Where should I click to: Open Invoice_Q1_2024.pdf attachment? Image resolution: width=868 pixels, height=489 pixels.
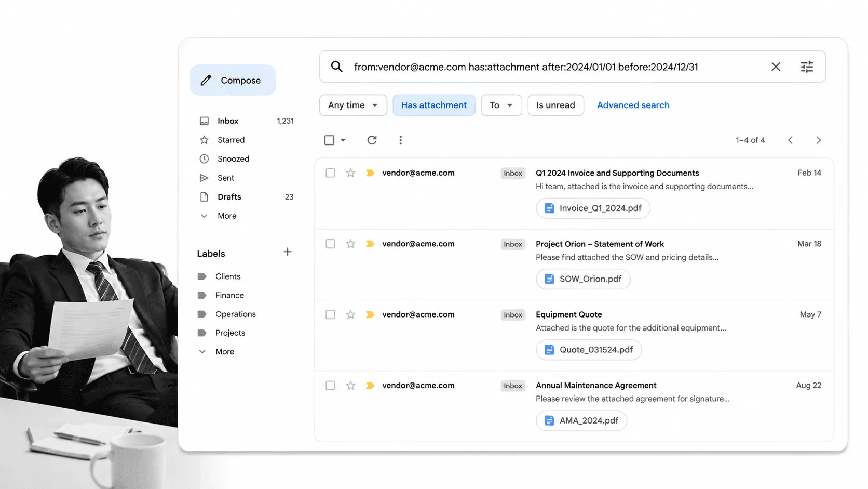pos(593,208)
